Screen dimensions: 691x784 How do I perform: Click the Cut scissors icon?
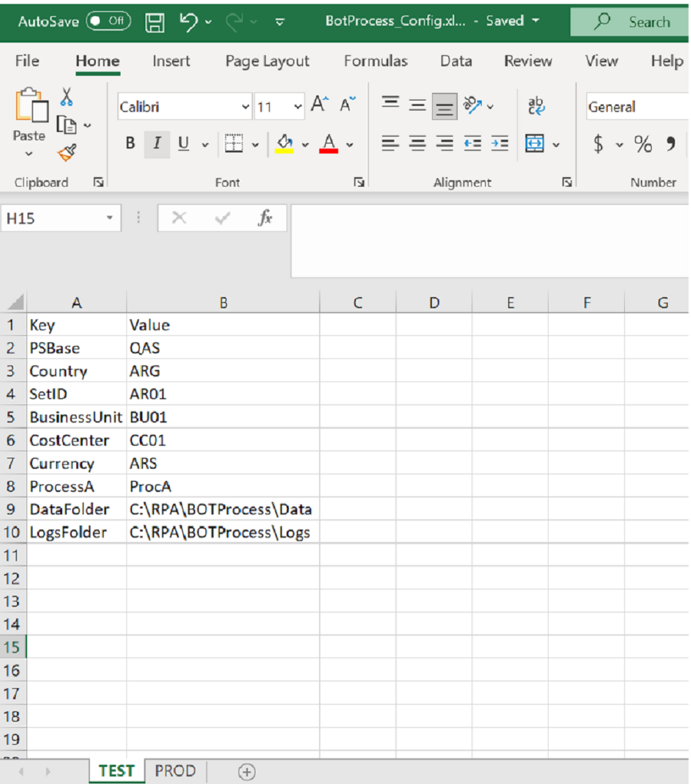pyautogui.click(x=66, y=97)
